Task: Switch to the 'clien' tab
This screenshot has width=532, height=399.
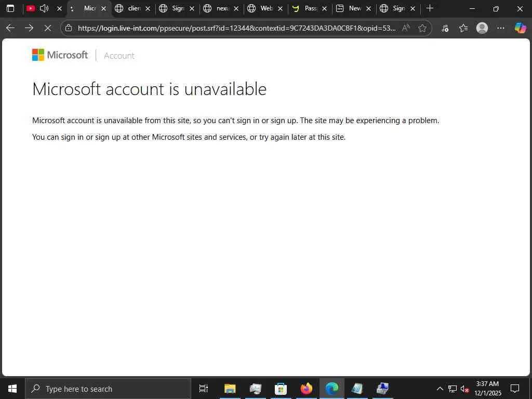Action: (x=129, y=8)
